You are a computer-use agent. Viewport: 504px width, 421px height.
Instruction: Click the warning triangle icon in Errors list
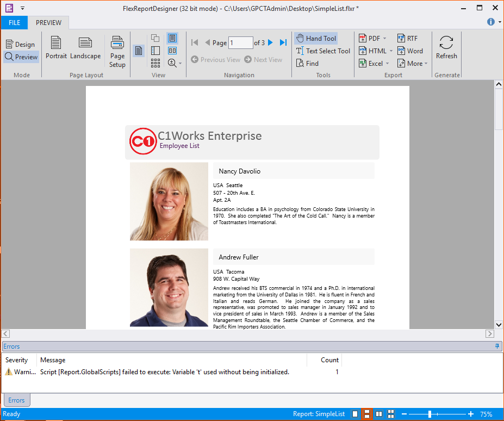coord(9,372)
